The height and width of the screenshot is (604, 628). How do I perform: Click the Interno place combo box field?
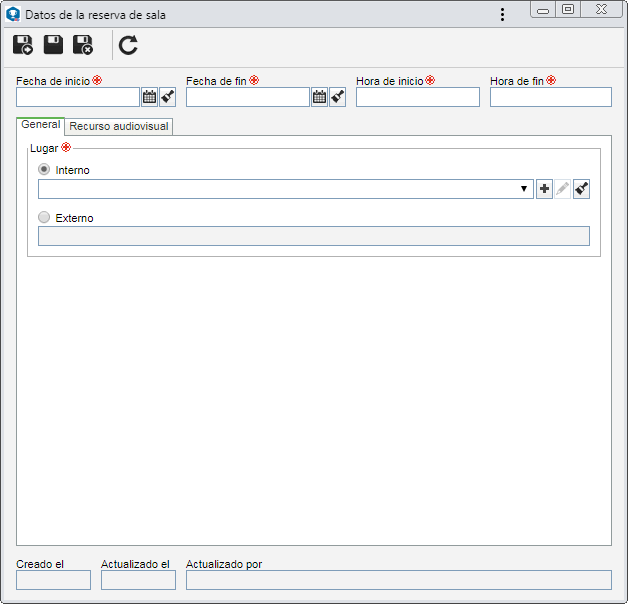click(x=286, y=189)
